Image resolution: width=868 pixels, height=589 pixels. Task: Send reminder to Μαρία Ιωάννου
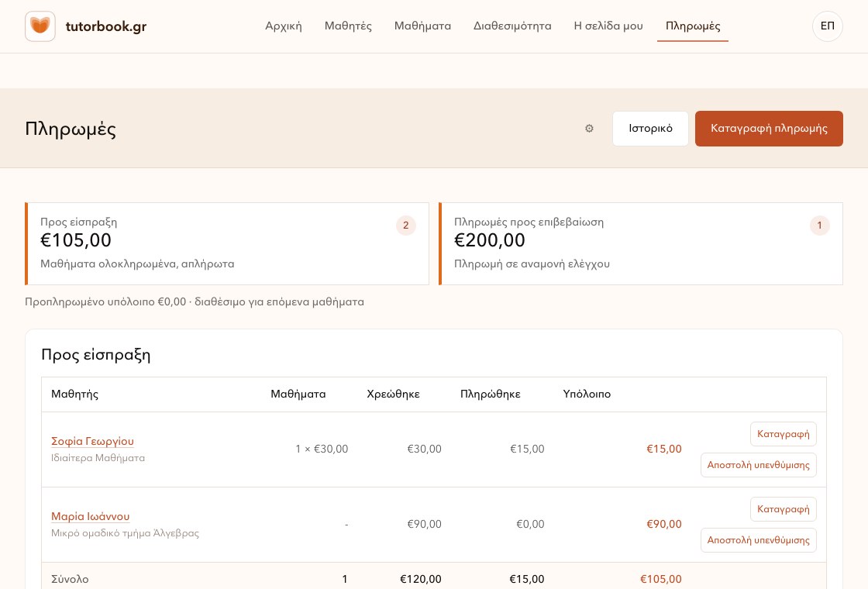click(759, 540)
